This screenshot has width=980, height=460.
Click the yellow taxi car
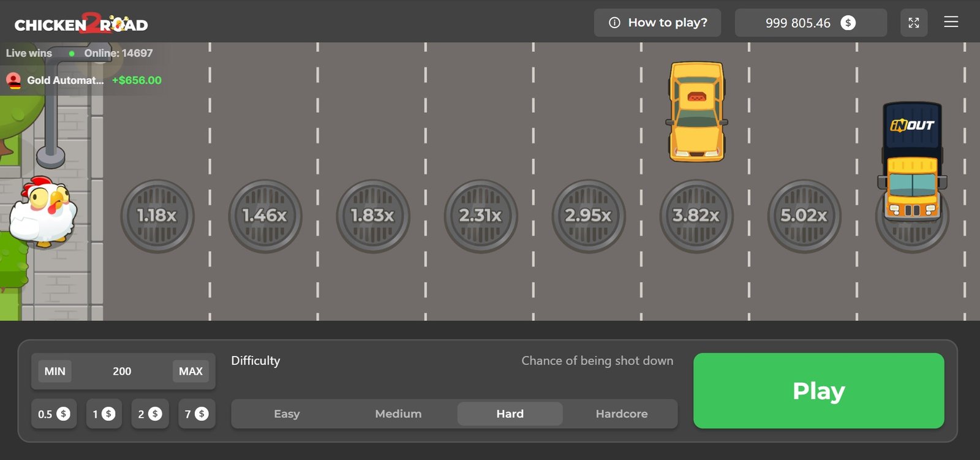(x=696, y=111)
